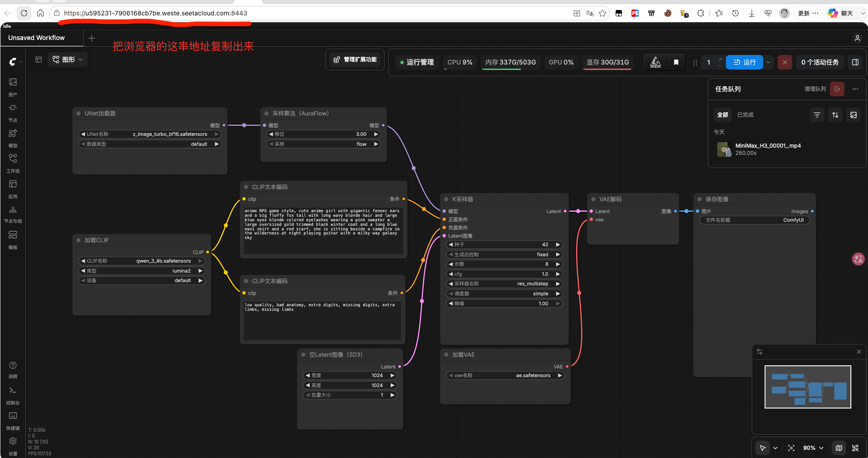
Task: Click the sort arrows icon in the task queue
Action: (x=835, y=115)
